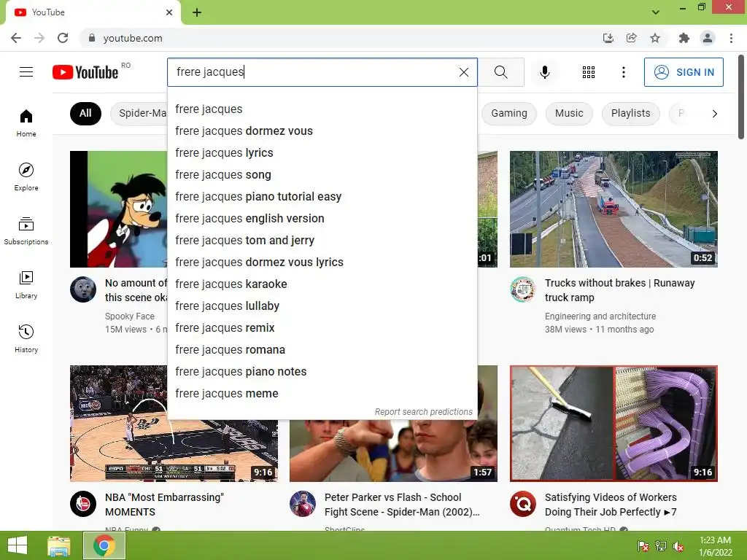Choose suggestion "frere jacques karaoke"
The image size is (747, 560).
[x=322, y=284]
